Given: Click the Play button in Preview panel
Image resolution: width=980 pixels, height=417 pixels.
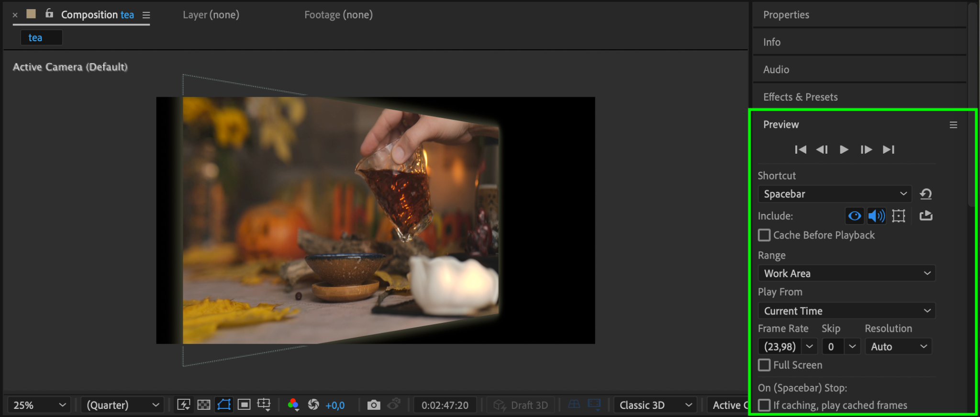Looking at the screenshot, I should pyautogui.click(x=844, y=150).
